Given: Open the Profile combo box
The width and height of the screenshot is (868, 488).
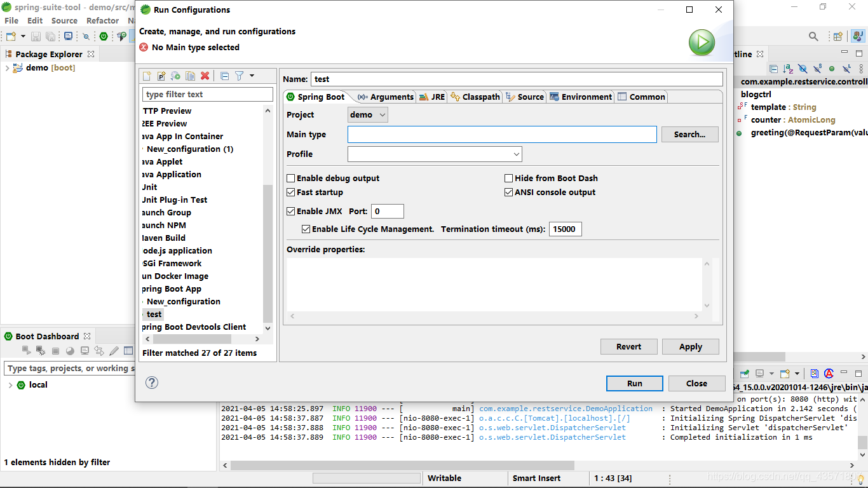Looking at the screenshot, I should (x=435, y=154).
